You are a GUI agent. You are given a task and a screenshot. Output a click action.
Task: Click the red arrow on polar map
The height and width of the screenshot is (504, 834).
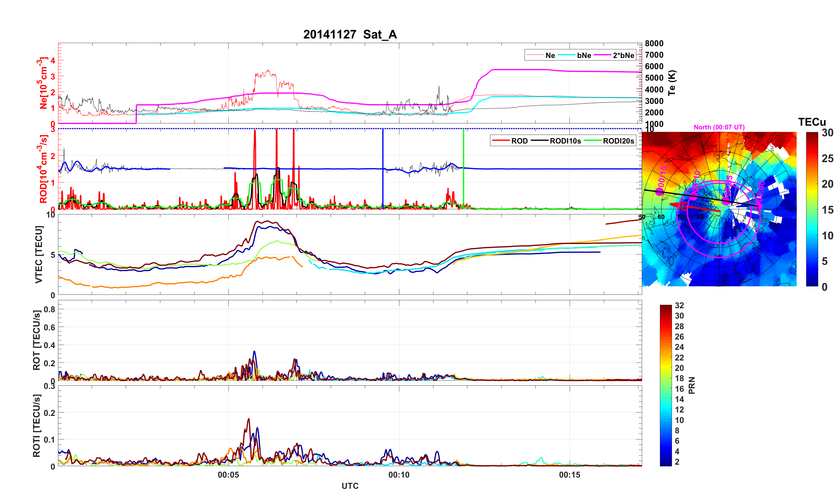694,207
